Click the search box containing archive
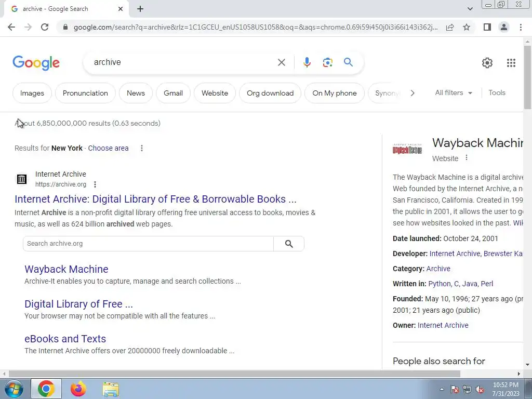 [183, 62]
